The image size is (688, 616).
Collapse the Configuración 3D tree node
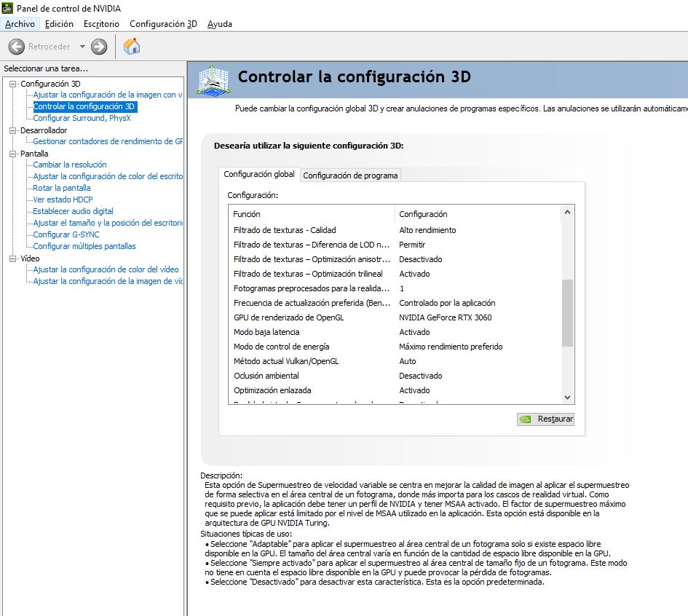point(12,84)
